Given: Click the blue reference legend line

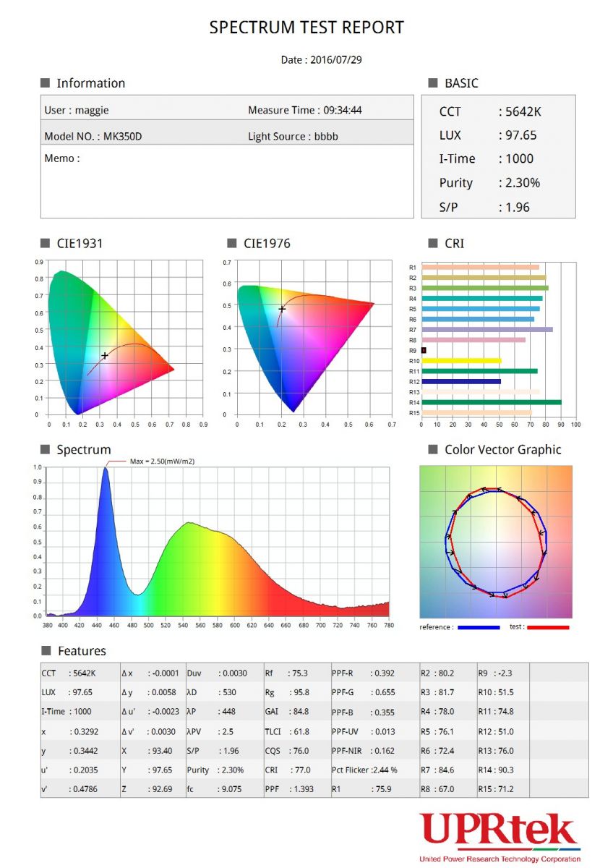Looking at the screenshot, I should tap(479, 627).
